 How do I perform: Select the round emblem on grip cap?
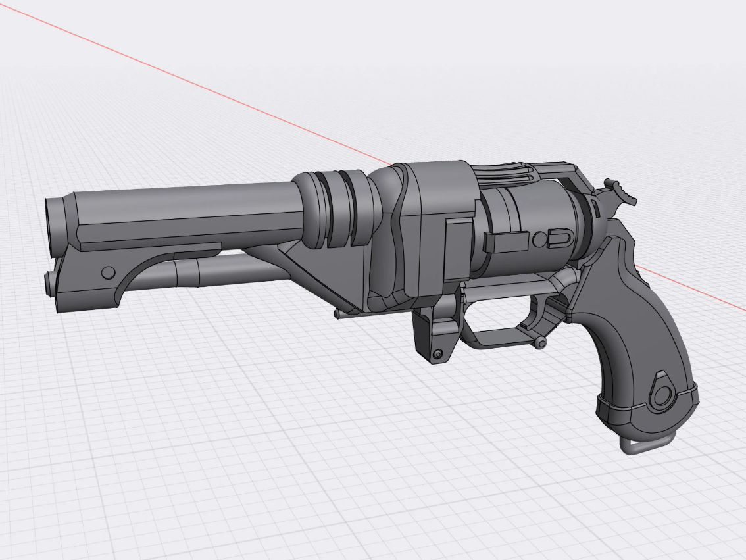(x=662, y=394)
